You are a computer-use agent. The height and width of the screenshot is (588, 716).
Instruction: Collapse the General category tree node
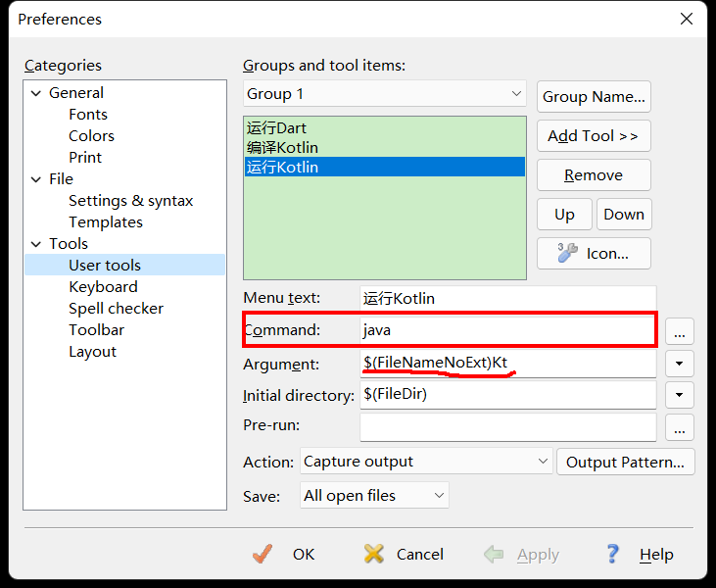pyautogui.click(x=36, y=93)
